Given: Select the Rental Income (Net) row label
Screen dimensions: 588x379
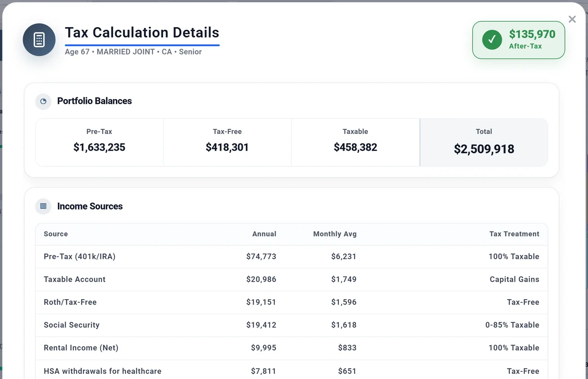Looking at the screenshot, I should tap(81, 348).
